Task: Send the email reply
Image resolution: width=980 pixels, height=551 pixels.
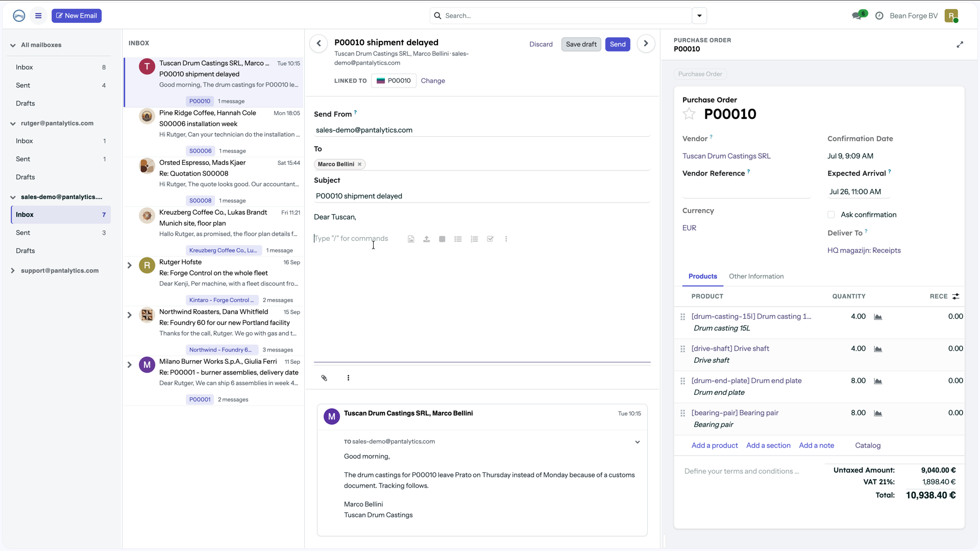Action: [618, 44]
